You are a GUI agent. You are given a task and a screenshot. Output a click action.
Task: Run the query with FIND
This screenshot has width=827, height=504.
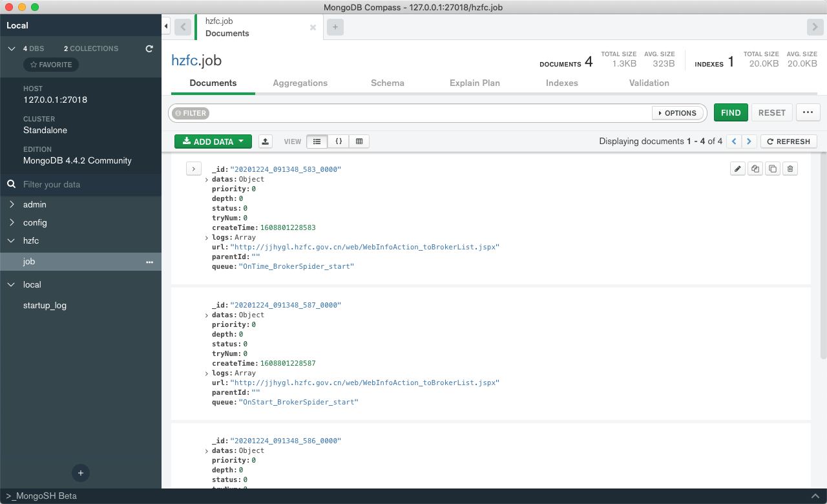[731, 112]
